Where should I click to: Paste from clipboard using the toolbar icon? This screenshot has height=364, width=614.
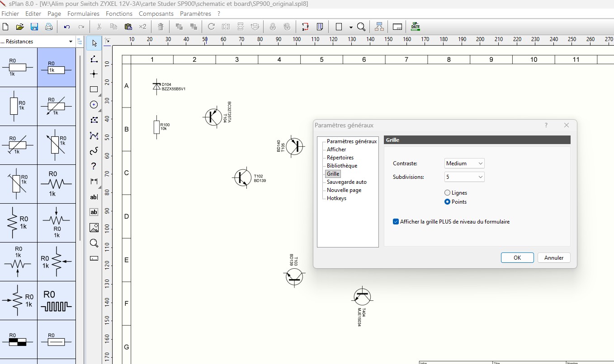tap(128, 27)
